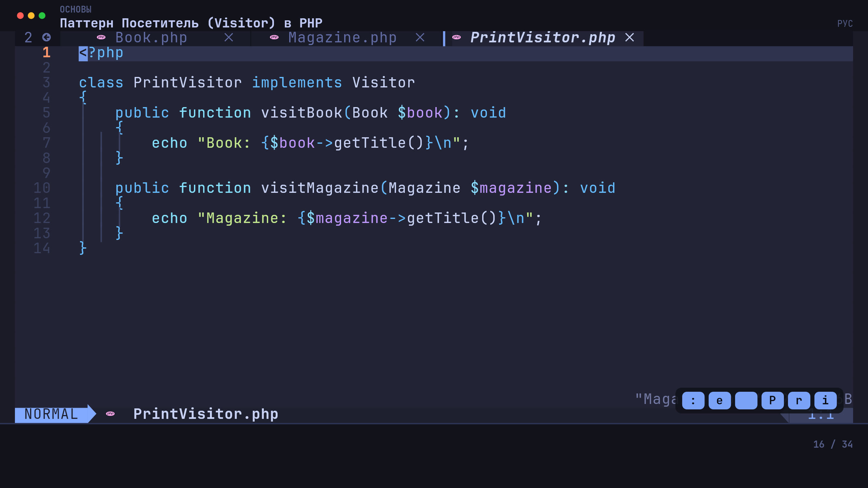Click the macOS yellow minimize button
This screenshot has width=868, height=488.
click(31, 16)
